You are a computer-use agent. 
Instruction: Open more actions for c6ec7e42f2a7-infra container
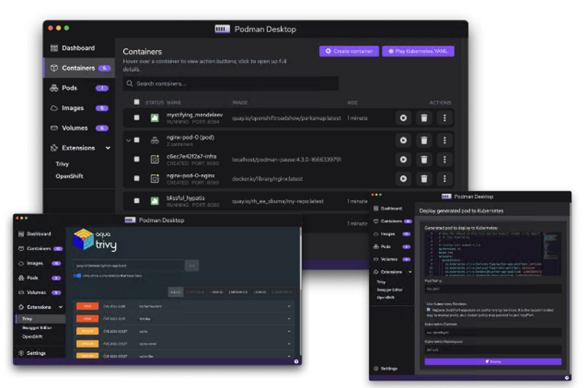pyautogui.click(x=444, y=160)
